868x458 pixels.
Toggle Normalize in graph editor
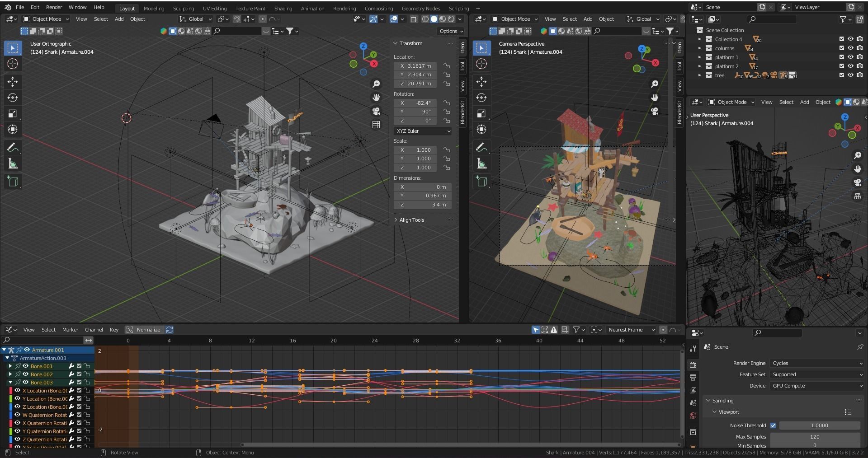[x=144, y=330]
